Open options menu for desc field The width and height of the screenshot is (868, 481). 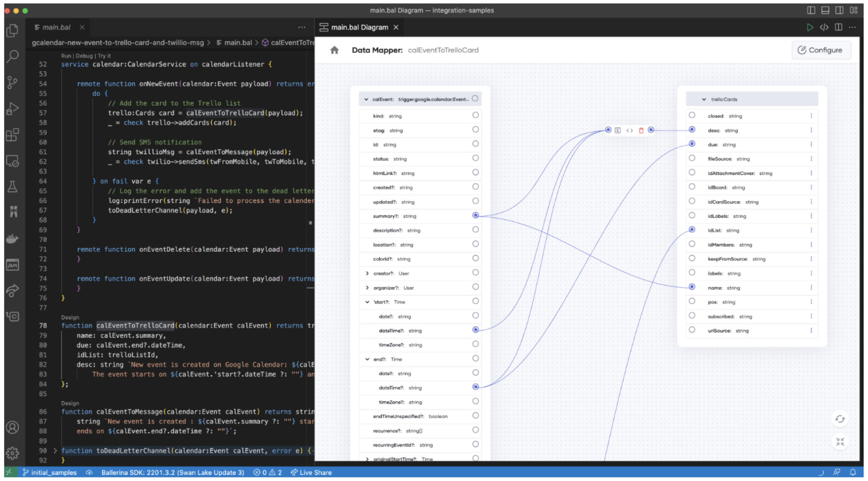[x=811, y=130]
